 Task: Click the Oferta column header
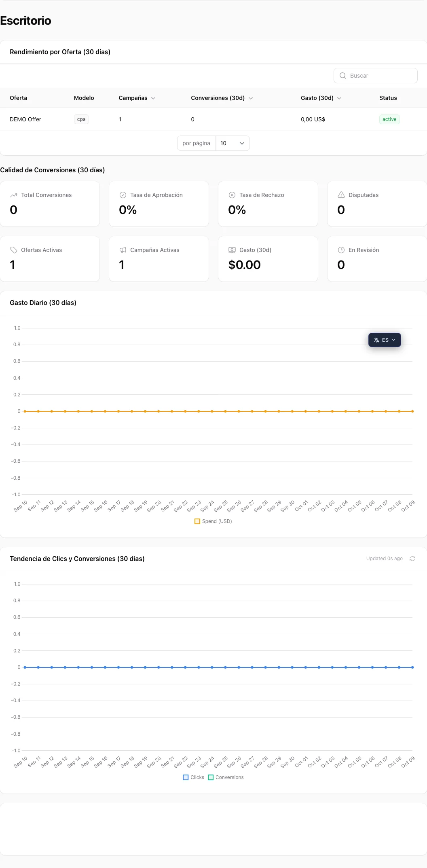[19, 98]
